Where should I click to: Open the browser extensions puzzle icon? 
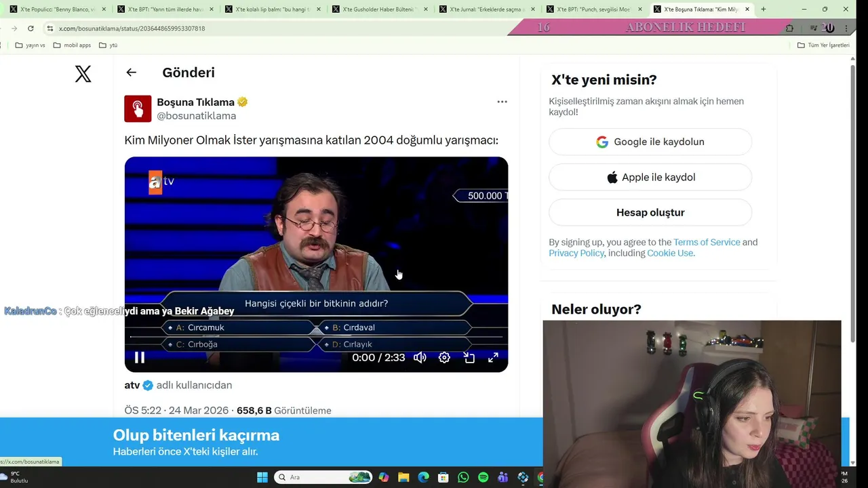(x=789, y=28)
